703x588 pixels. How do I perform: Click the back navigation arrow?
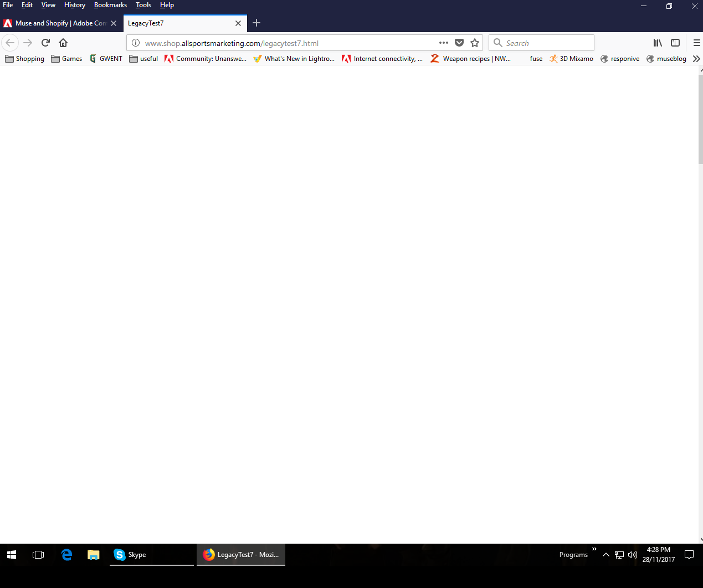(x=10, y=43)
